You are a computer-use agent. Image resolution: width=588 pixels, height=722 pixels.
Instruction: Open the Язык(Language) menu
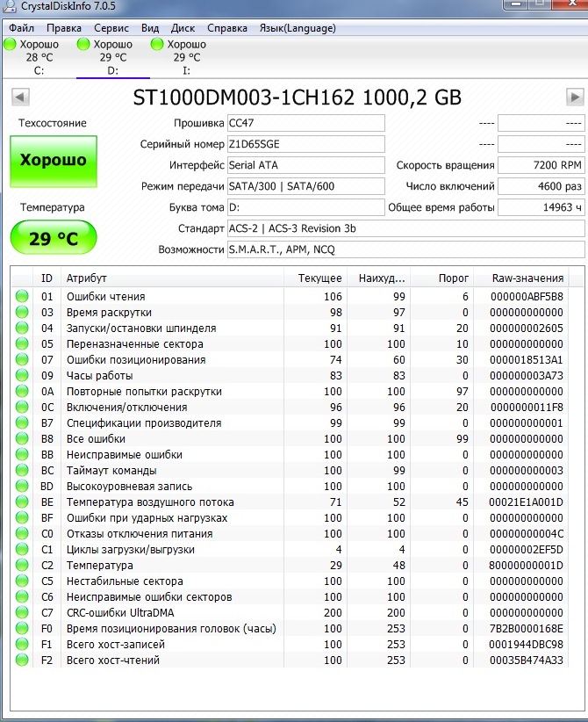click(x=298, y=28)
